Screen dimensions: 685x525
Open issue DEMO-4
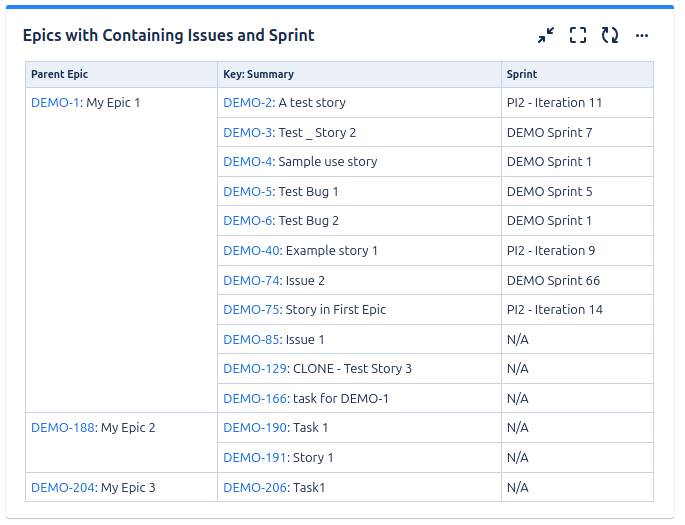point(248,162)
